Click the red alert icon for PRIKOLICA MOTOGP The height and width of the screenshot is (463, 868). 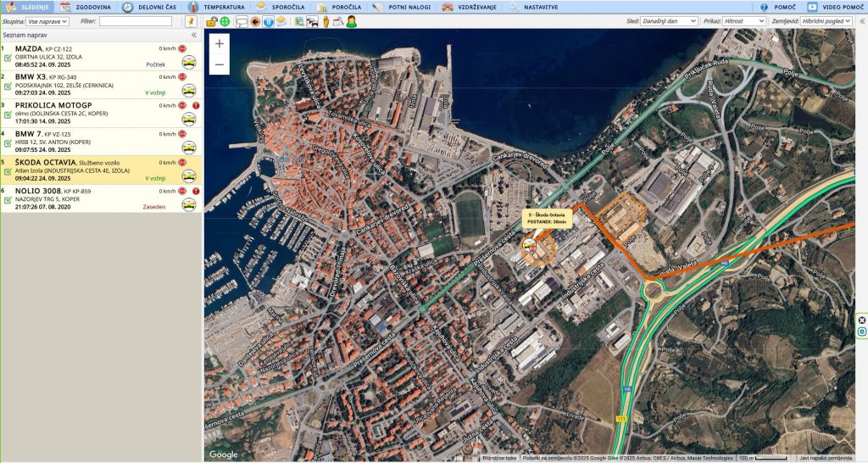pos(196,106)
